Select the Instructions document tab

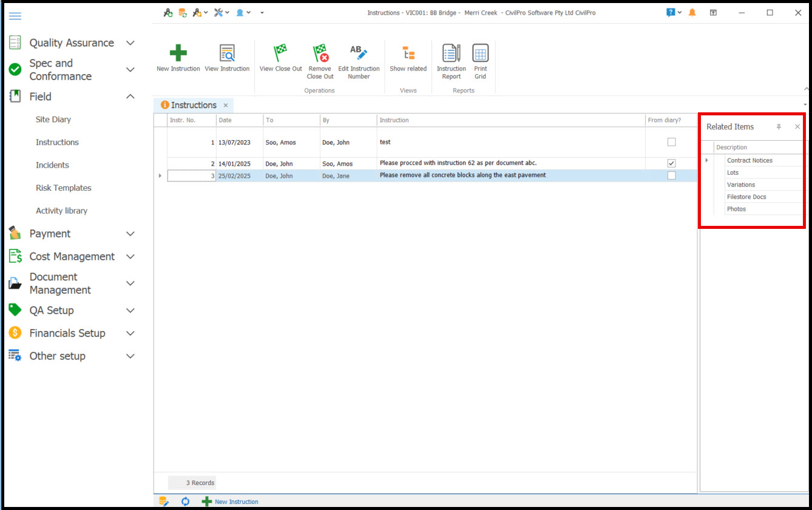tap(193, 105)
